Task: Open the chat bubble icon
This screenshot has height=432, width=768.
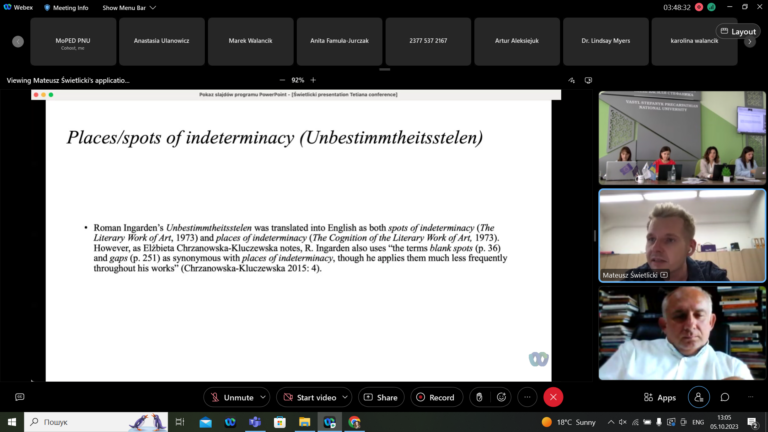Action: point(725,397)
